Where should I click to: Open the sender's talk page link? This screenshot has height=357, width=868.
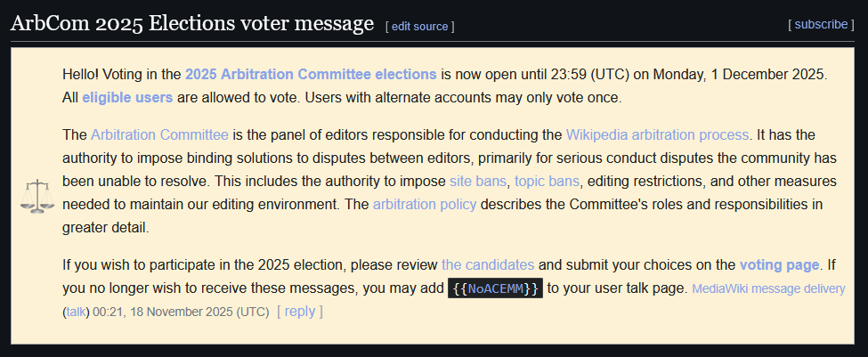(x=74, y=312)
